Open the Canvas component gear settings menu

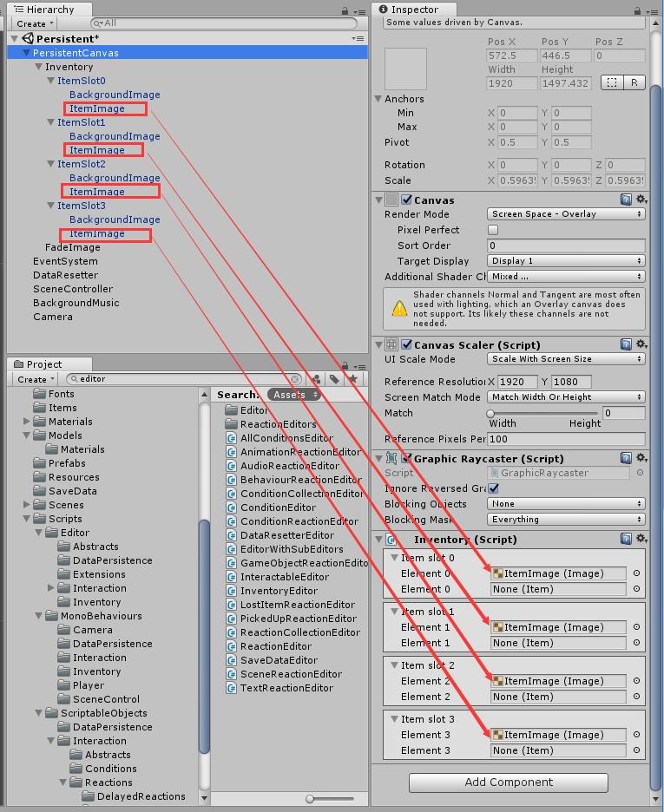click(x=641, y=200)
